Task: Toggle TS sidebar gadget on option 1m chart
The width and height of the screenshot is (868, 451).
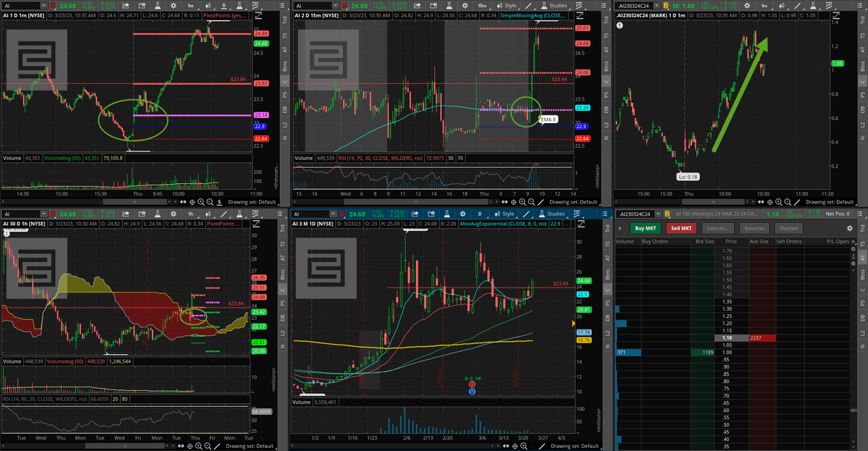Action: (x=862, y=35)
